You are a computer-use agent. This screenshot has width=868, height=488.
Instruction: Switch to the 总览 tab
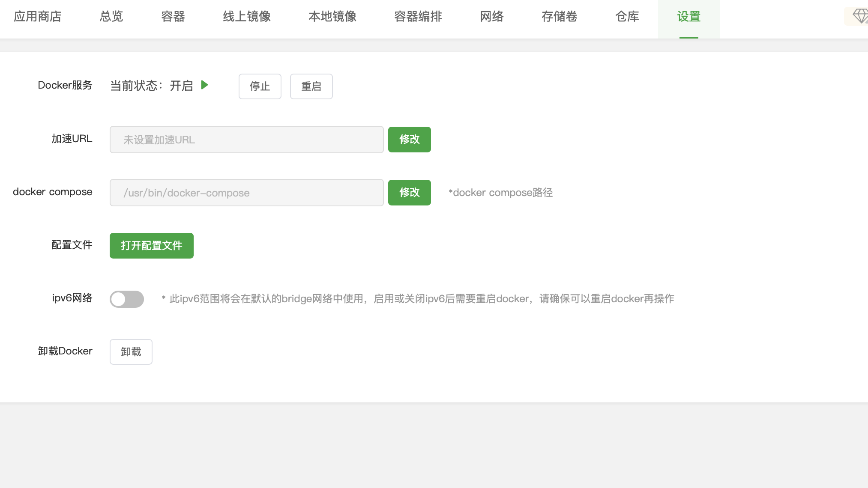pos(111,17)
